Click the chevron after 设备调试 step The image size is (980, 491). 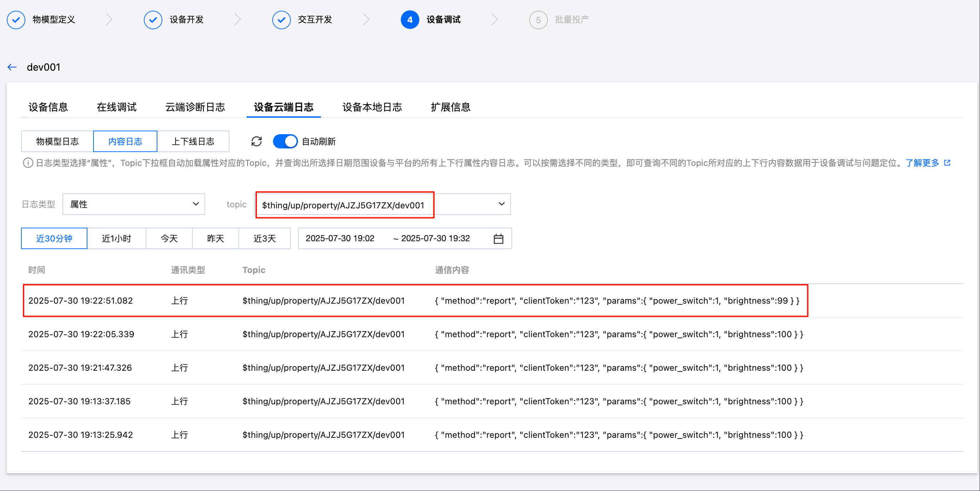pos(494,20)
